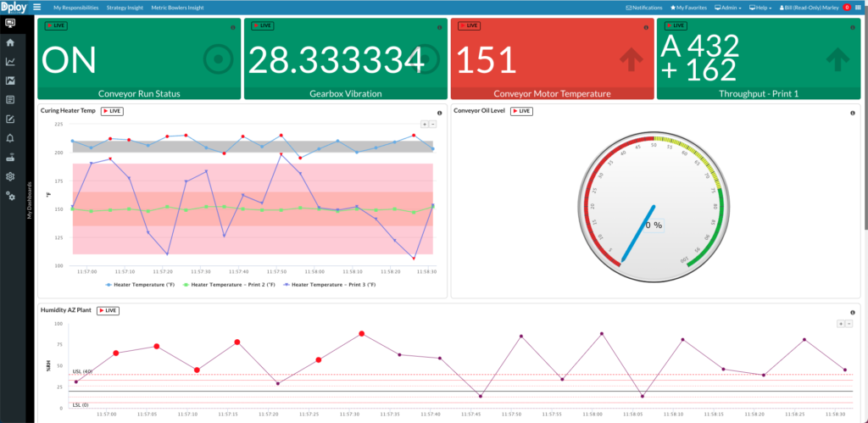Open the Notifications link
The width and height of the screenshot is (868, 423).
(x=644, y=8)
